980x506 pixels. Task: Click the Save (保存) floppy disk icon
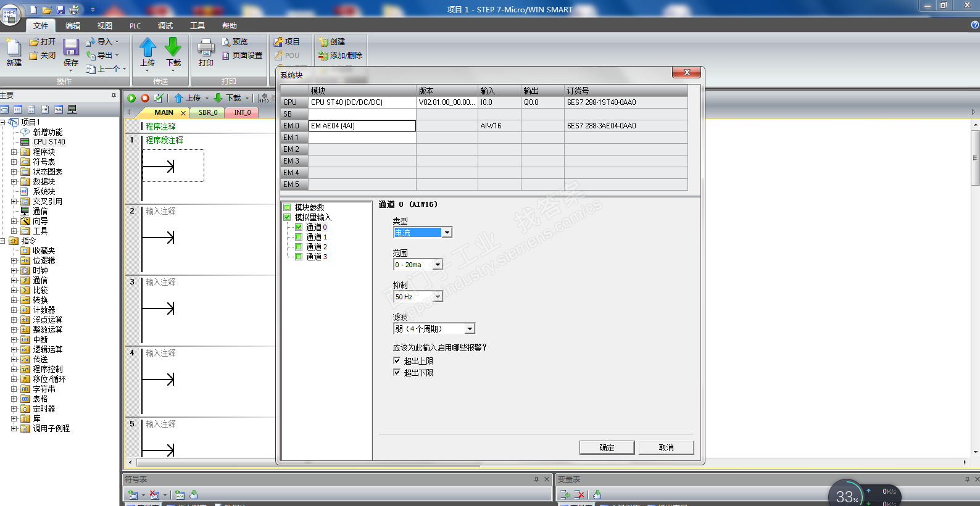(71, 48)
